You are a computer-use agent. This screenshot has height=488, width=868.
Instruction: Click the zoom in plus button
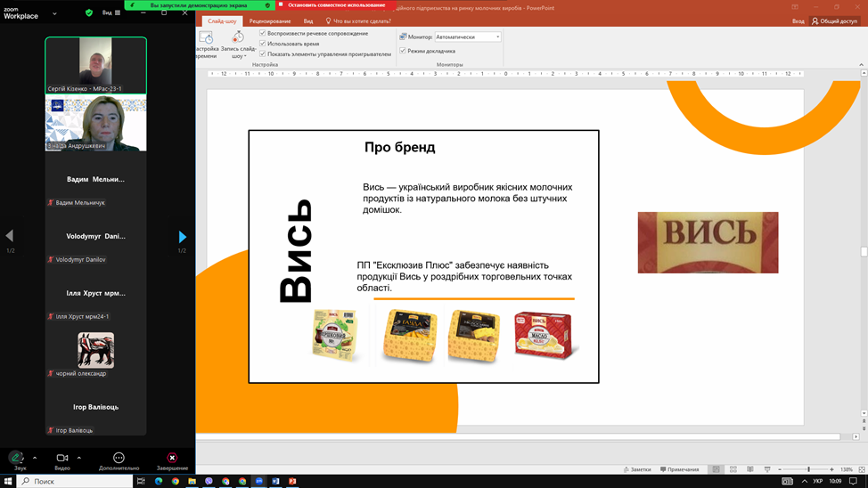831,469
